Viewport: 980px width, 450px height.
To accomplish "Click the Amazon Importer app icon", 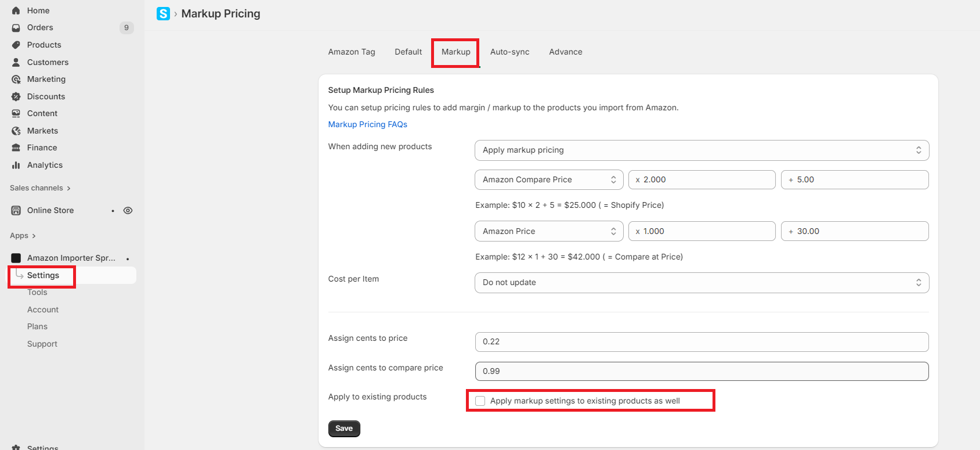I will coord(16,258).
